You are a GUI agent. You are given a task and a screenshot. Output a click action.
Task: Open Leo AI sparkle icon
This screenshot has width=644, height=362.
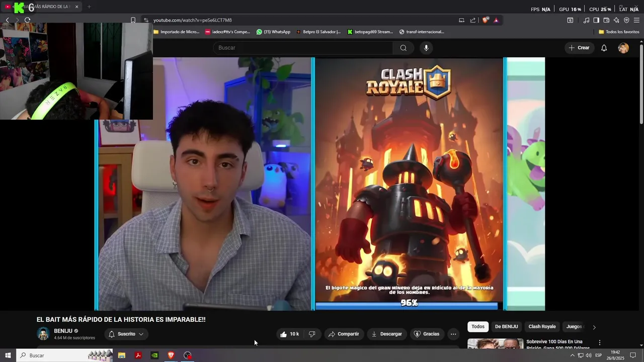coord(616,20)
